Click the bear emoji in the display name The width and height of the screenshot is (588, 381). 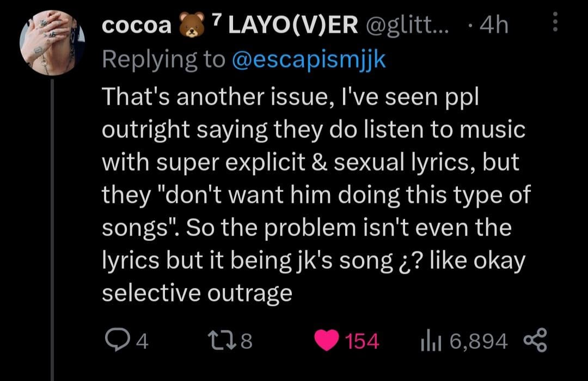pyautogui.click(x=189, y=26)
